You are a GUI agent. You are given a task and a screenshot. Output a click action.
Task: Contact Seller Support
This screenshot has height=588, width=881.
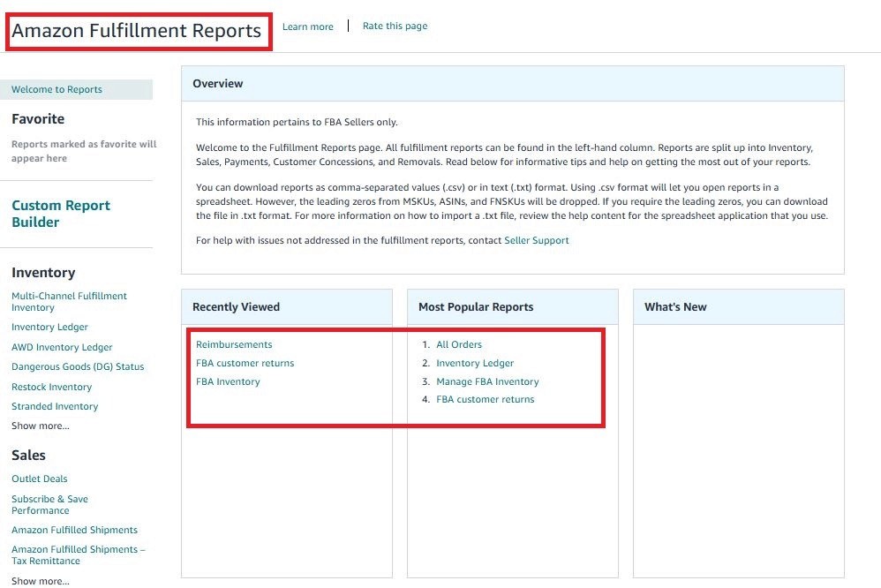[x=537, y=239]
